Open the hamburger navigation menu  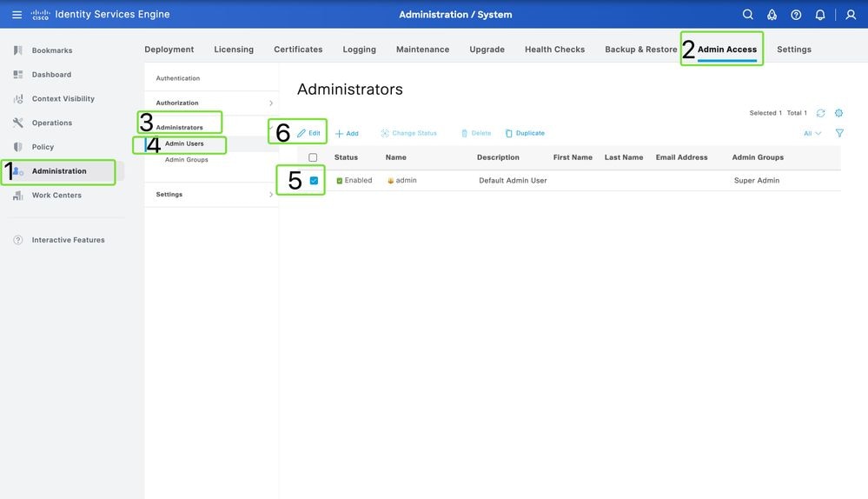click(17, 15)
